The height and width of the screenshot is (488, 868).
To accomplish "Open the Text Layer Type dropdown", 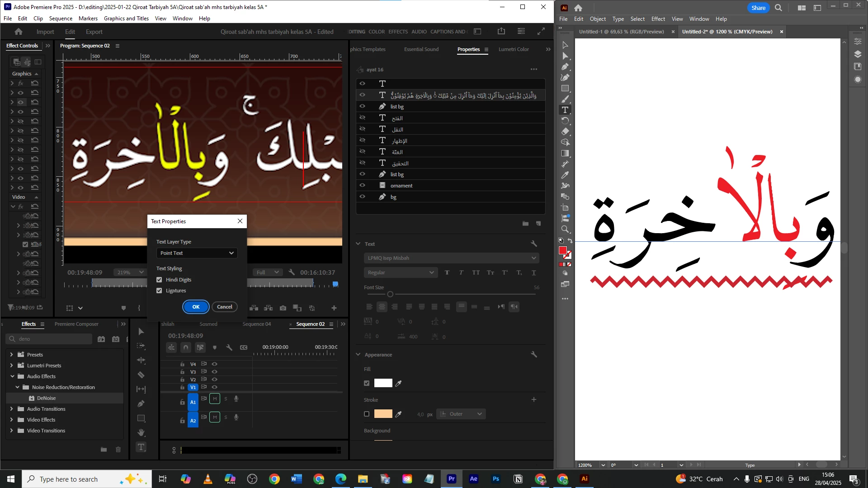I will [197, 253].
